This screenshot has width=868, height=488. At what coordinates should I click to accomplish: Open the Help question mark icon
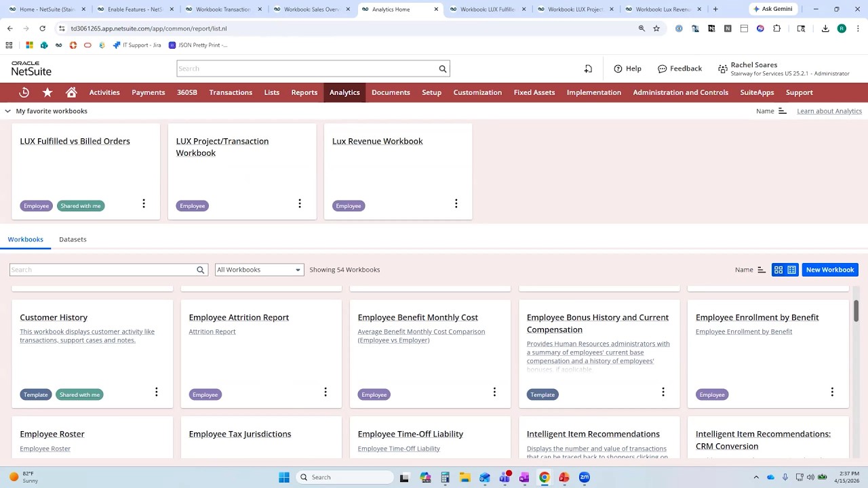pyautogui.click(x=618, y=68)
